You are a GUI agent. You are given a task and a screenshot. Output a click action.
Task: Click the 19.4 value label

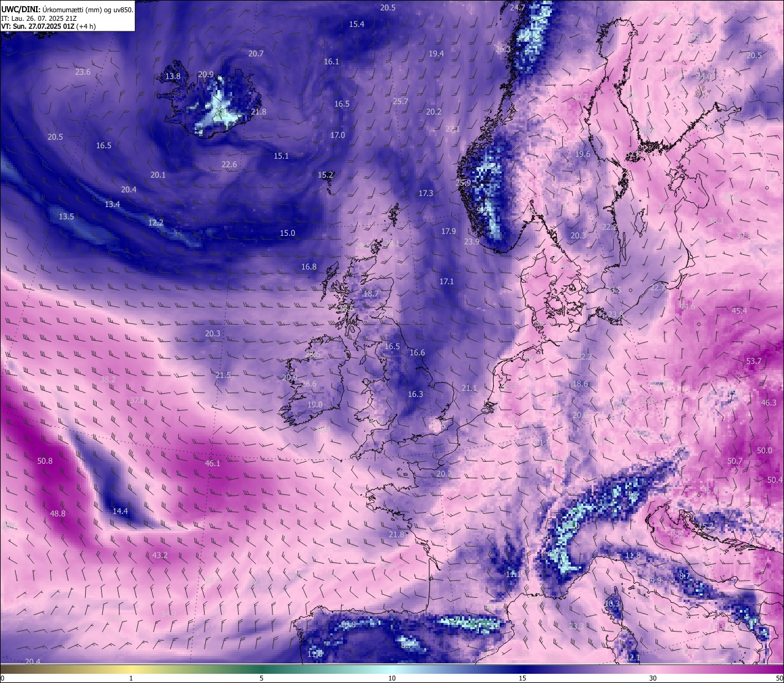pos(436,54)
